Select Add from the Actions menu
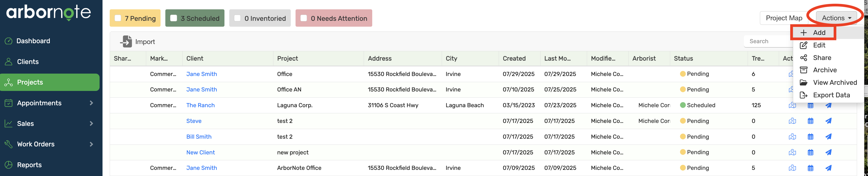Screen dimensions: 868x176 [x=818, y=33]
